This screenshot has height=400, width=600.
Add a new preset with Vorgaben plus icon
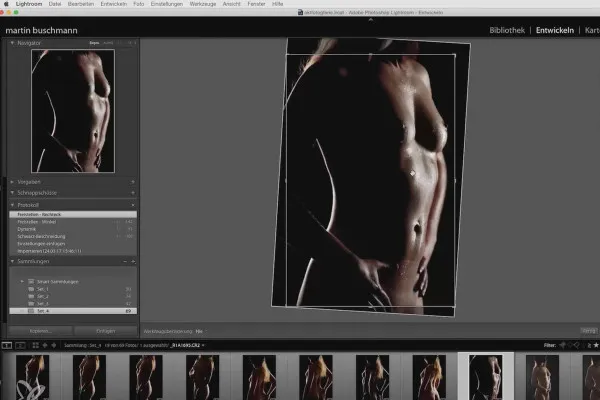133,182
